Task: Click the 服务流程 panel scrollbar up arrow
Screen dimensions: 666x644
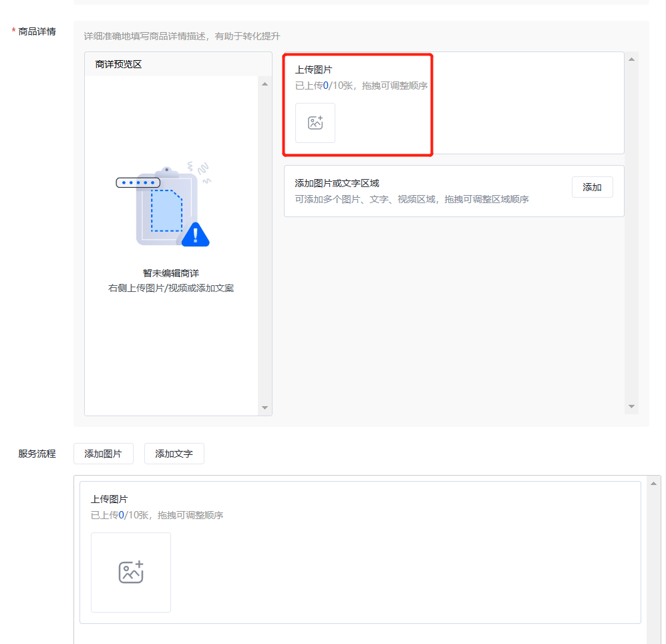Action: pyautogui.click(x=654, y=484)
